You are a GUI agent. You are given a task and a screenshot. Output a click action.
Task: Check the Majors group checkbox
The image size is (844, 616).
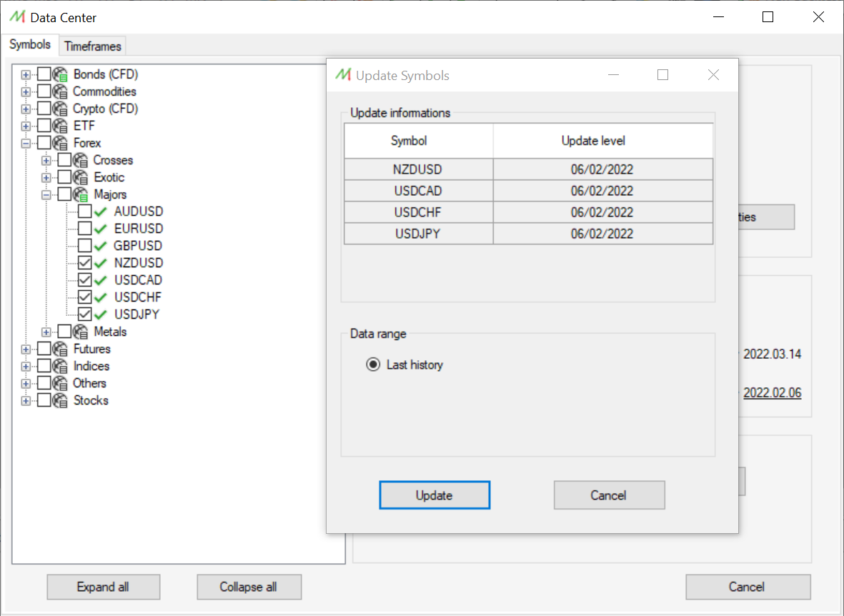point(64,194)
